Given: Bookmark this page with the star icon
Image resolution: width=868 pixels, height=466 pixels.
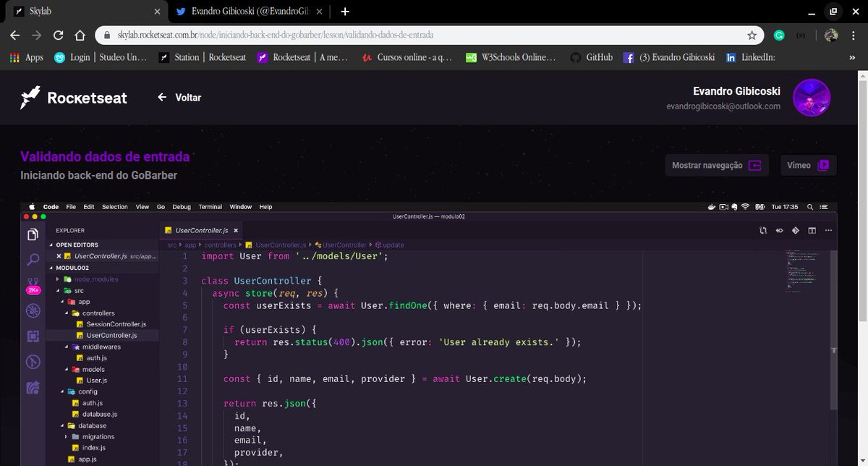Looking at the screenshot, I should [x=752, y=35].
